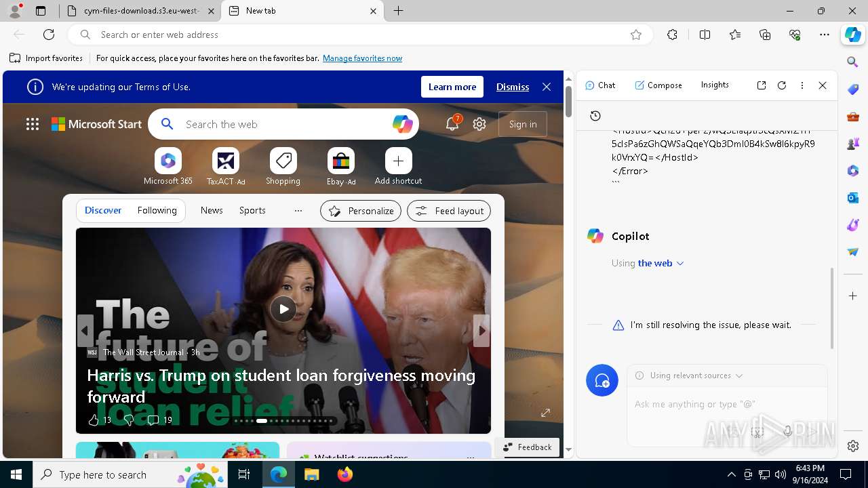Image resolution: width=868 pixels, height=488 pixels.
Task: Open the Feed layout button
Action: (449, 211)
